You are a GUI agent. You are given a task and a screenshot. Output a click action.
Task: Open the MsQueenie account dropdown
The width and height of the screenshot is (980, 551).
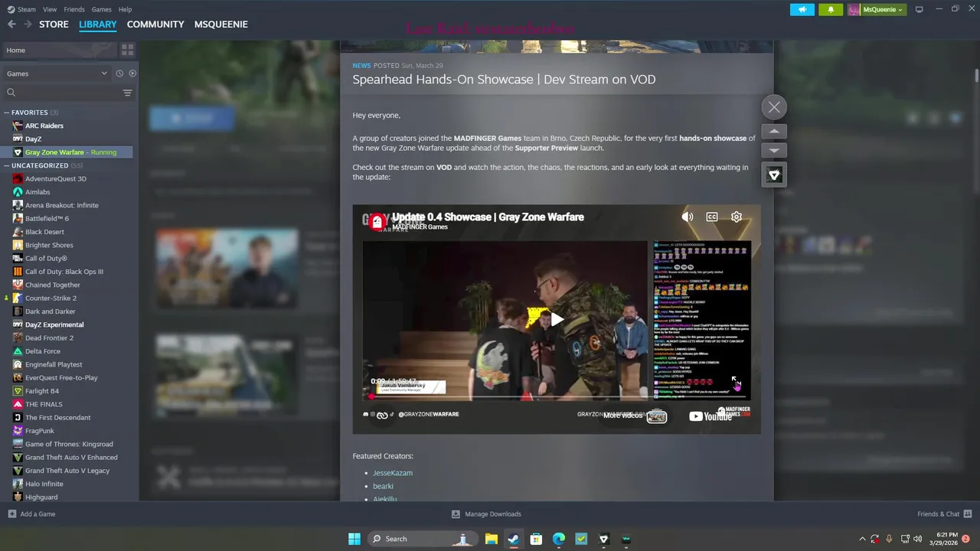pos(877,9)
